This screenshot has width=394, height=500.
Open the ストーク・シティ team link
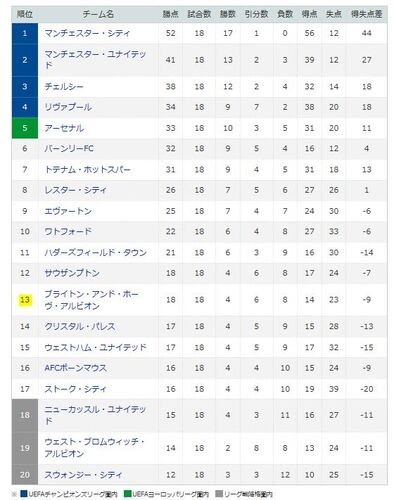(75, 389)
